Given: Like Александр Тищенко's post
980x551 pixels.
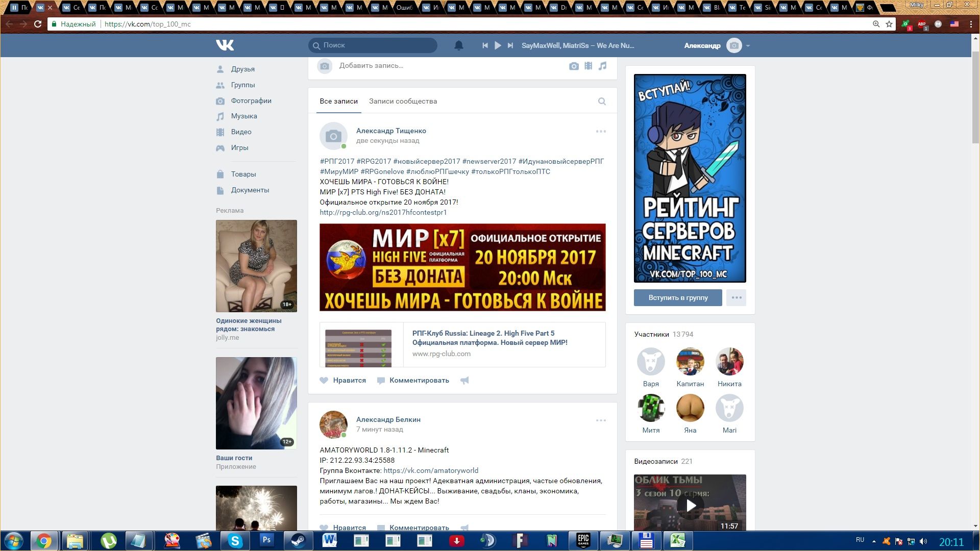Looking at the screenshot, I should [343, 381].
